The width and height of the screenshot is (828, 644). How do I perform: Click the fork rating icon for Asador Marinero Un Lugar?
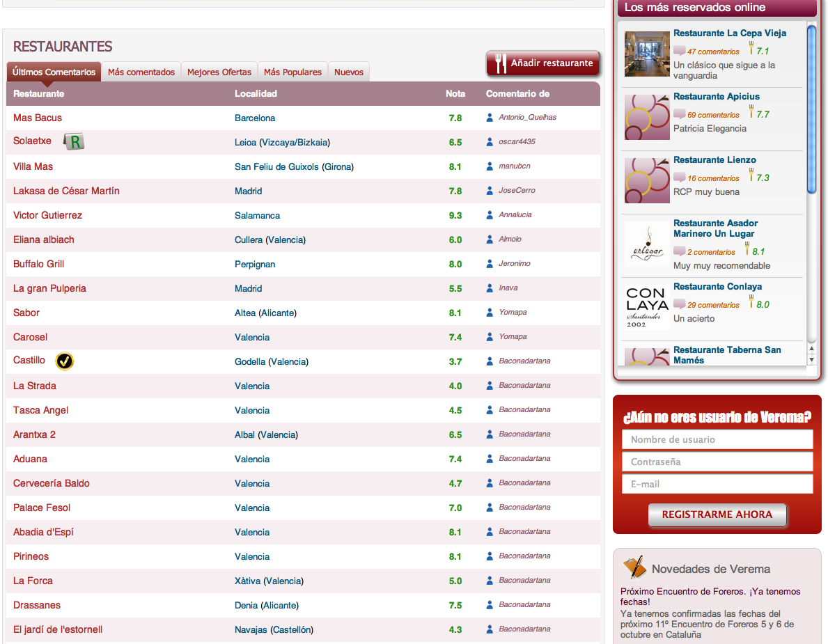[747, 249]
